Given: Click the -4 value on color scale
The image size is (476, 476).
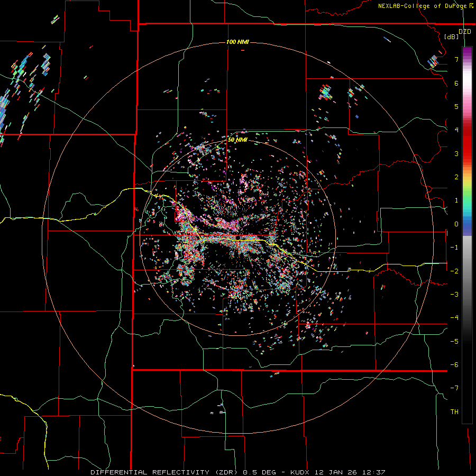Looking at the screenshot, I should 454,318.
